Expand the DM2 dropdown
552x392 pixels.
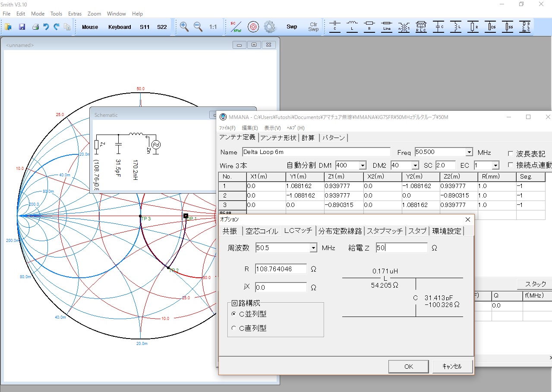(415, 166)
